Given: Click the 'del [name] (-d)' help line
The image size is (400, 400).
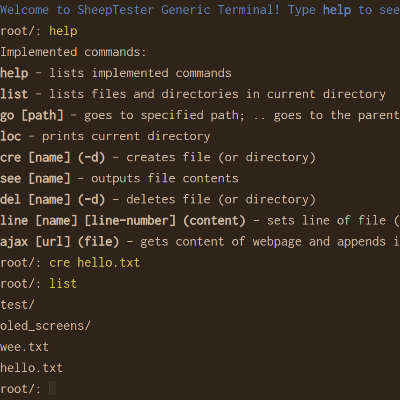Looking at the screenshot, I should coord(158,199).
